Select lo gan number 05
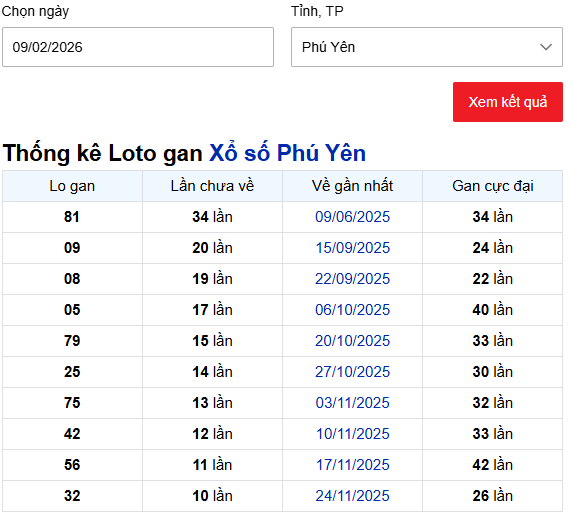This screenshot has width=571, height=521. pyautogui.click(x=72, y=310)
